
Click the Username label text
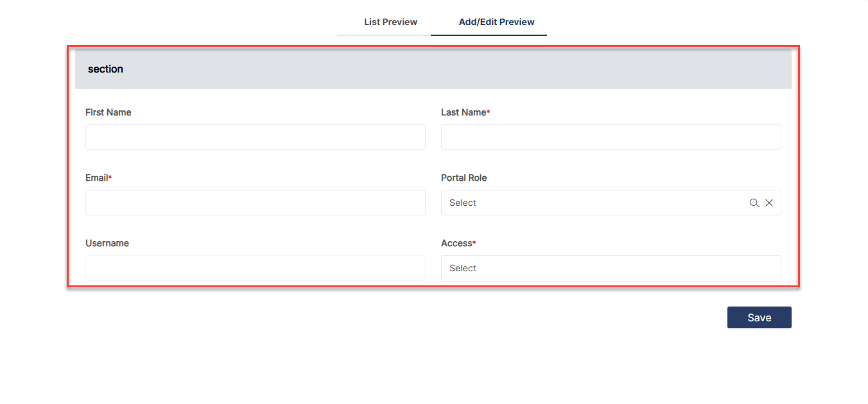(x=107, y=243)
